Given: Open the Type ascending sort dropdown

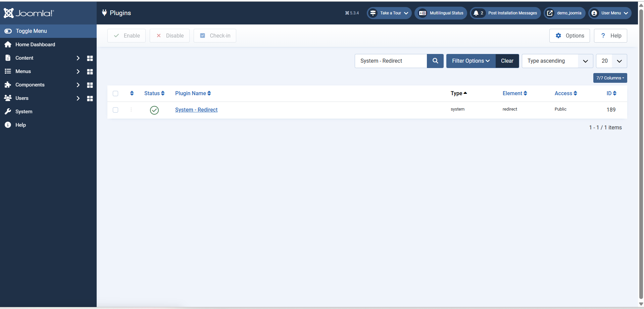Looking at the screenshot, I should (x=557, y=61).
